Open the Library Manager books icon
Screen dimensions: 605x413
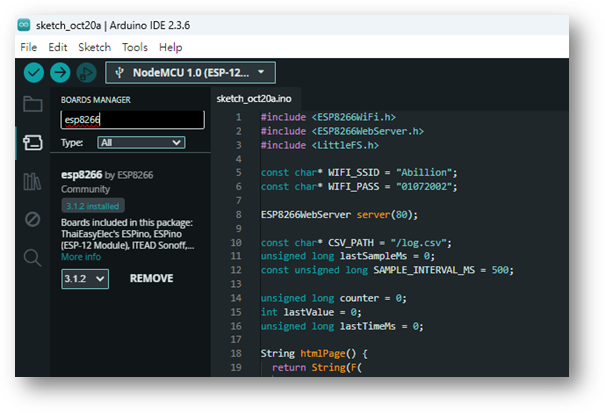click(33, 181)
